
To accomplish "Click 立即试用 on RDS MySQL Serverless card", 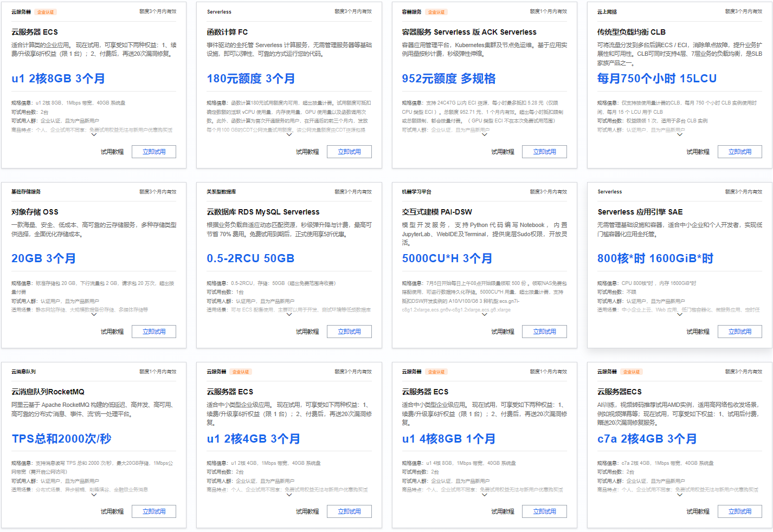I will point(349,332).
